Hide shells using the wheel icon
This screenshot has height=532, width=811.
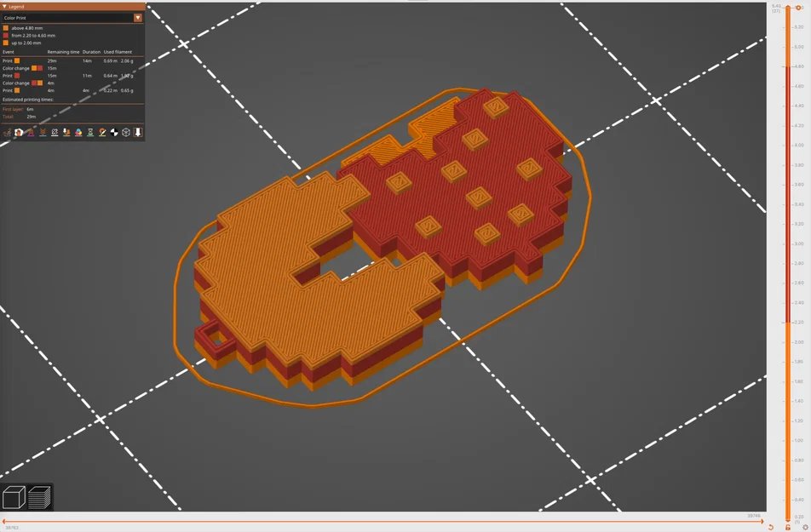(x=125, y=132)
